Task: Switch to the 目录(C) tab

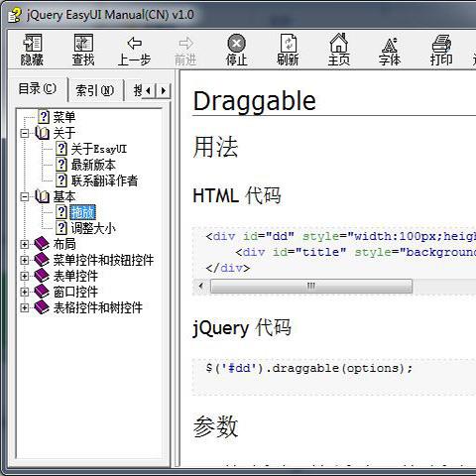Action: click(38, 88)
